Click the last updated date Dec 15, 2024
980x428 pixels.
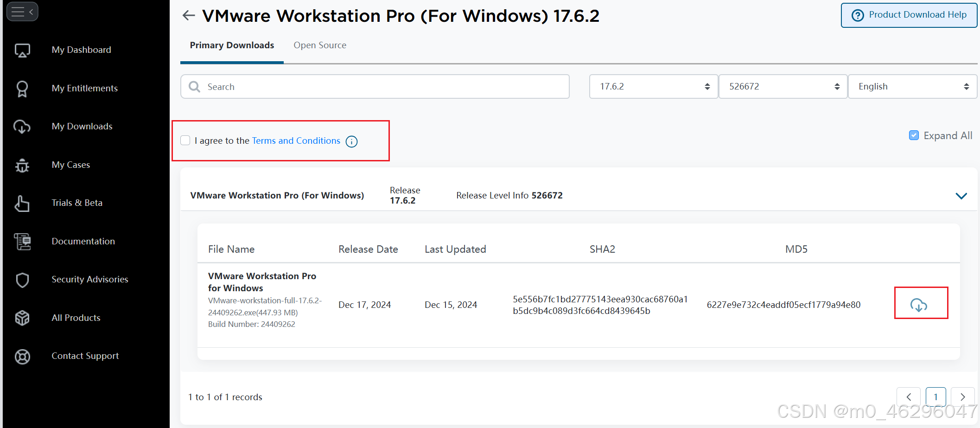click(x=451, y=305)
